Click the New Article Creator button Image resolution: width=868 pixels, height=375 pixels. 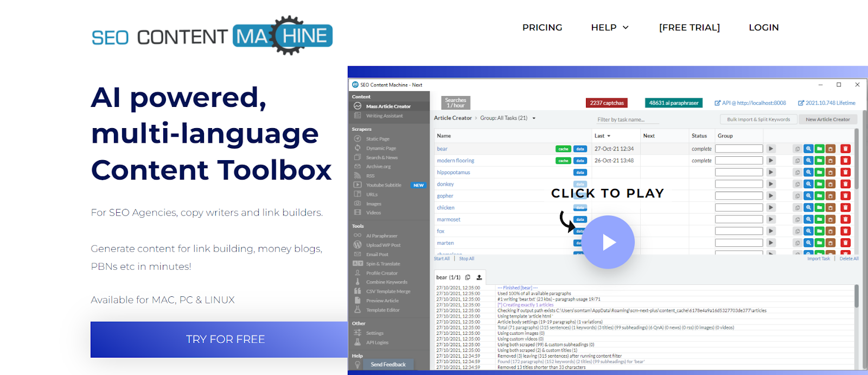(x=827, y=119)
